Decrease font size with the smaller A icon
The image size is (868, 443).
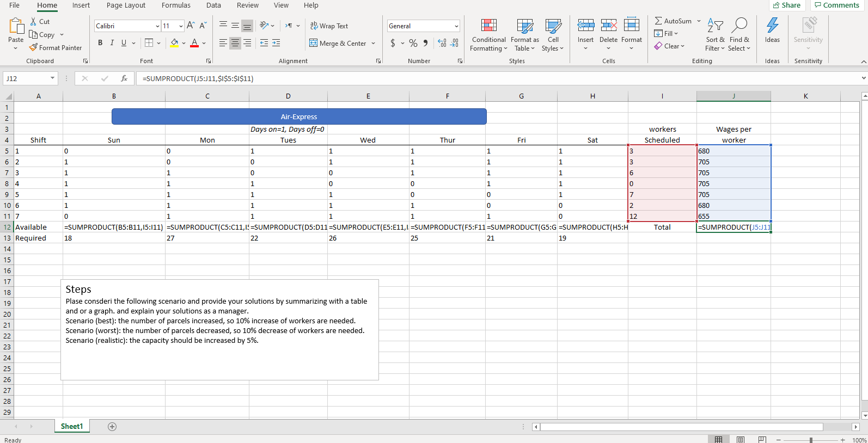pos(203,26)
